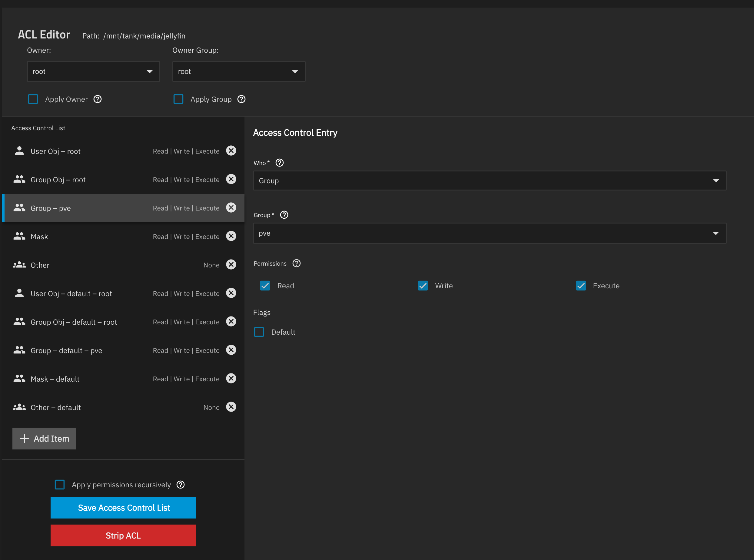Enable the Apply Owner checkbox

pyautogui.click(x=33, y=99)
